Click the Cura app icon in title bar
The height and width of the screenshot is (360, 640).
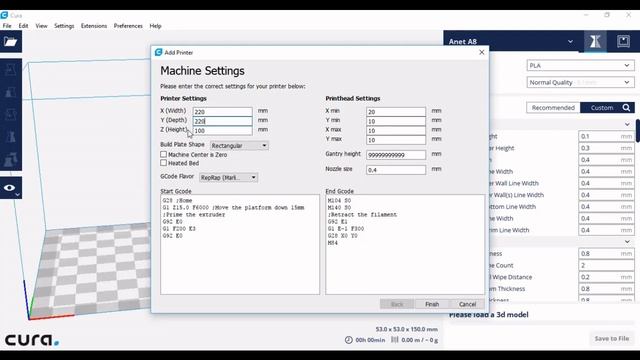[4, 15]
